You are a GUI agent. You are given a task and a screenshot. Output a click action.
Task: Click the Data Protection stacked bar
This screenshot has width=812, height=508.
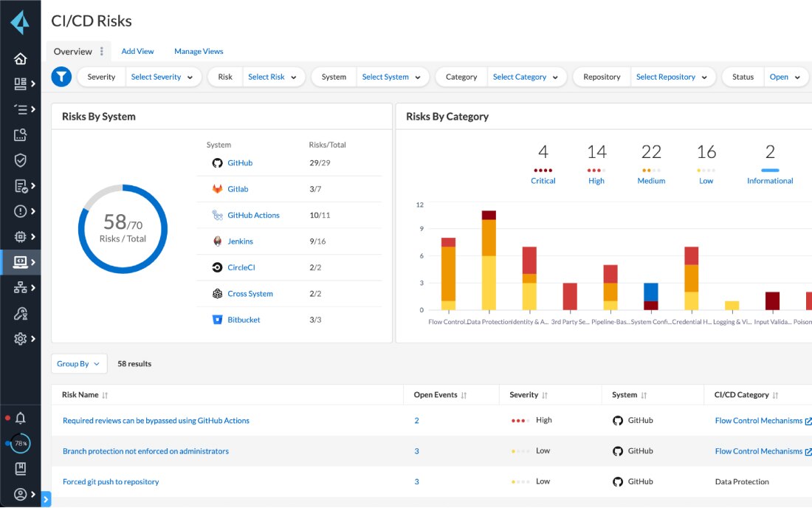(489, 261)
